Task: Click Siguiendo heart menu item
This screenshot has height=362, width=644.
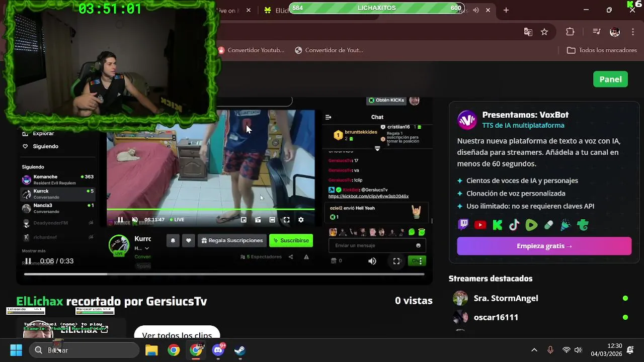Action: coord(40,146)
